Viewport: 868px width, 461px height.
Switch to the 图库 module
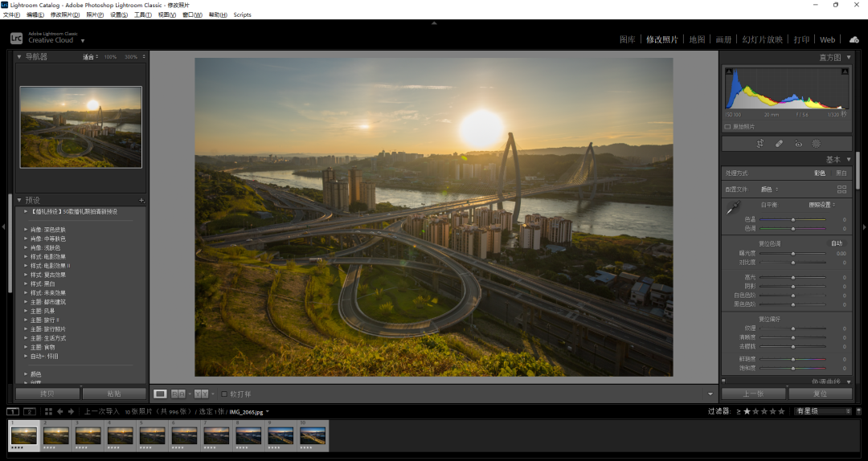(628, 39)
